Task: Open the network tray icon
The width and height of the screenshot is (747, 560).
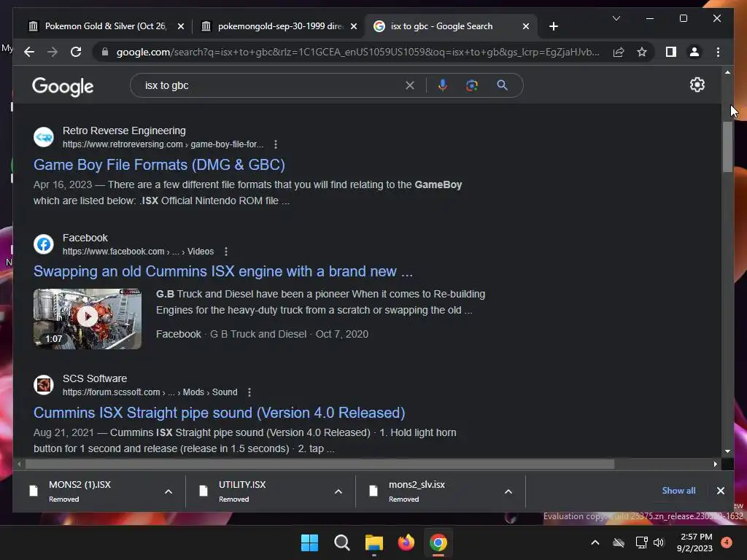Action: (641, 542)
